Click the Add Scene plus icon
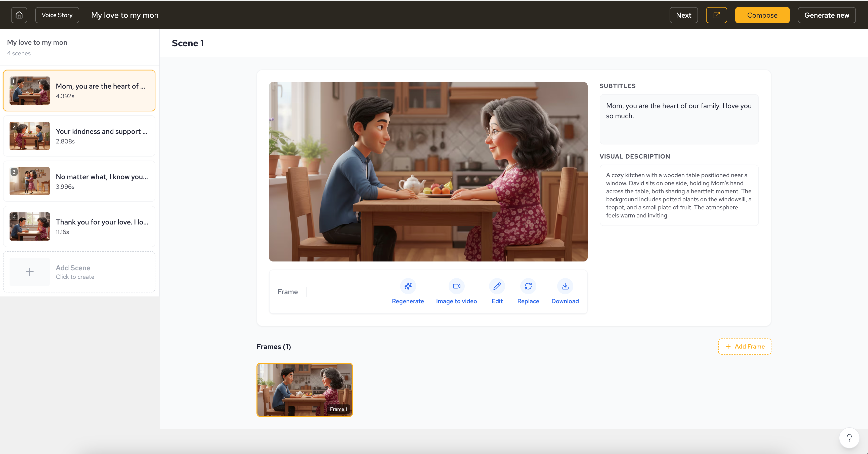The image size is (868, 454). click(x=30, y=272)
